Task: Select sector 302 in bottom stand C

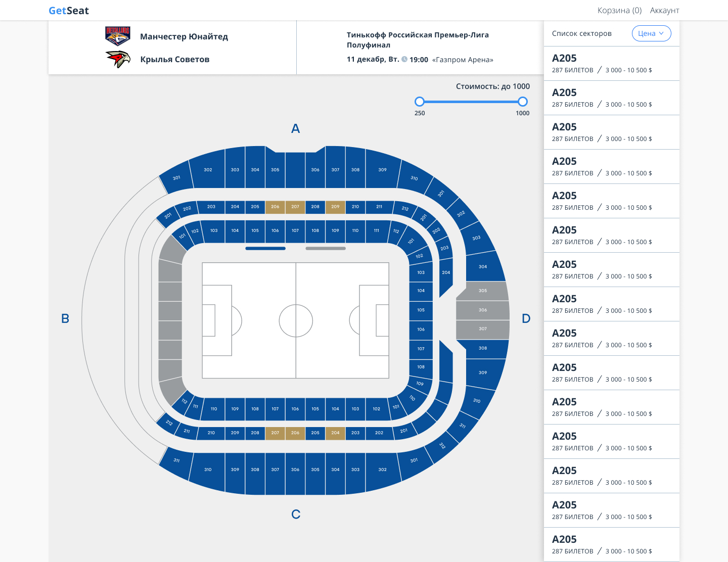Action: (383, 470)
